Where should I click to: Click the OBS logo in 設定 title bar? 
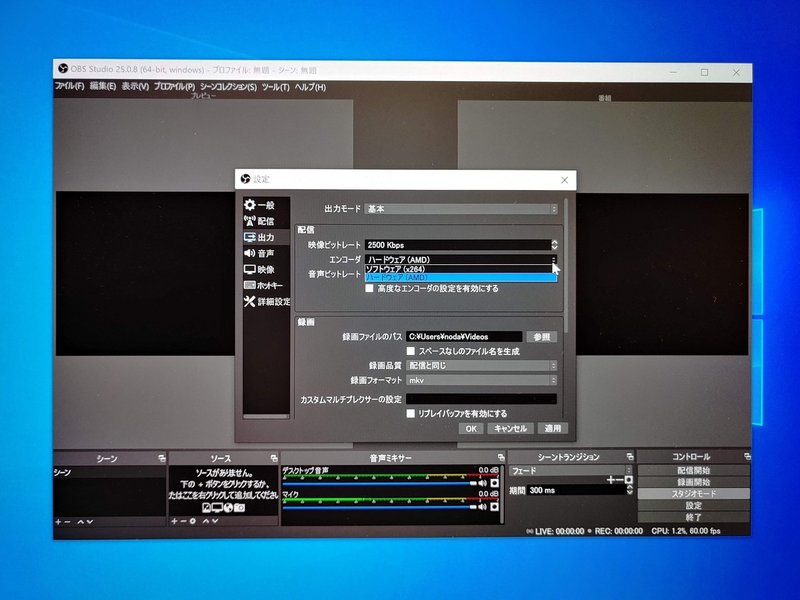(x=245, y=179)
